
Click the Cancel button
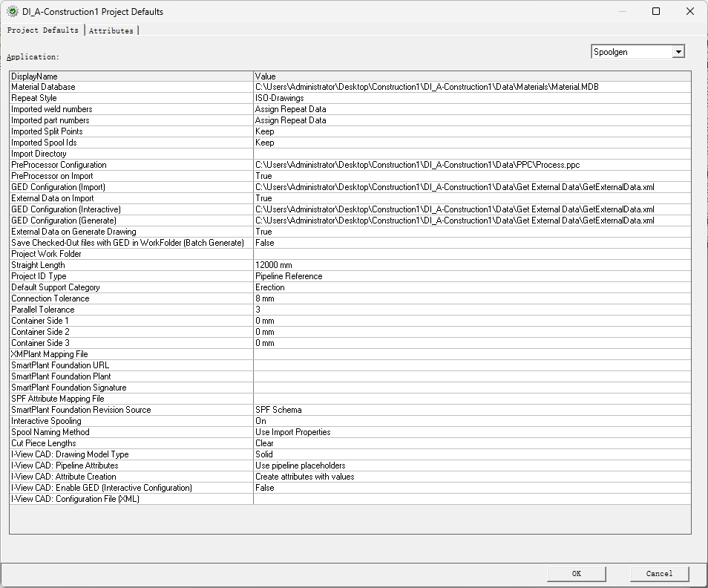tap(659, 574)
